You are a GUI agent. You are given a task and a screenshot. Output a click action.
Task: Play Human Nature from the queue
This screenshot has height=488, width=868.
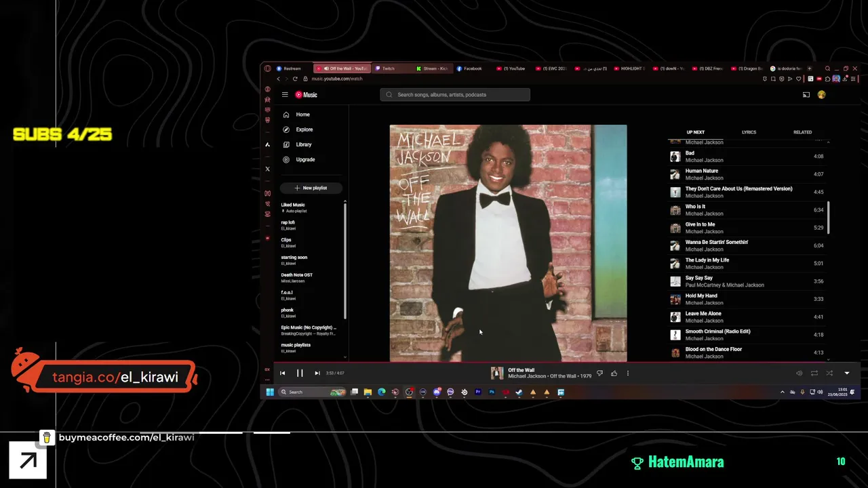coord(747,174)
